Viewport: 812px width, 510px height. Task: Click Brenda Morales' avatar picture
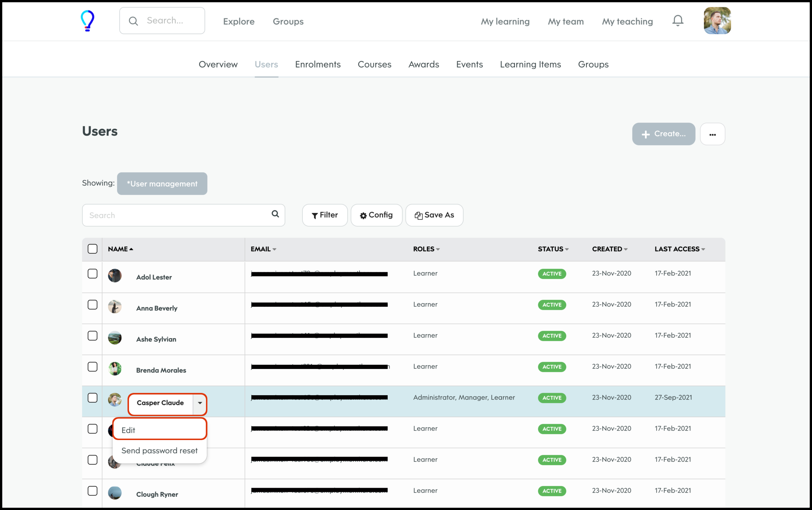click(115, 369)
